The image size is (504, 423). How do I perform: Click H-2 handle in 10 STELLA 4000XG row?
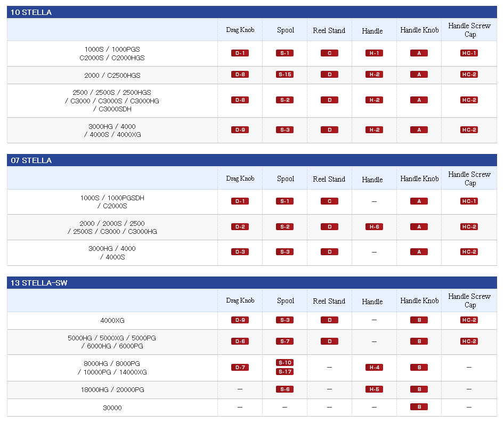[x=374, y=130]
